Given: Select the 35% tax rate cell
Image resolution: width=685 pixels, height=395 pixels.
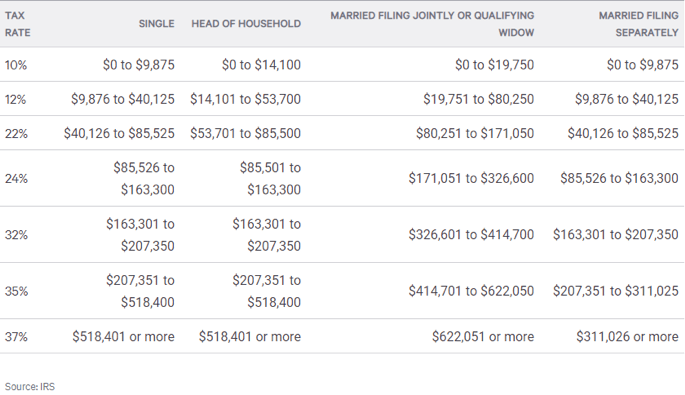Looking at the screenshot, I should [x=16, y=291].
